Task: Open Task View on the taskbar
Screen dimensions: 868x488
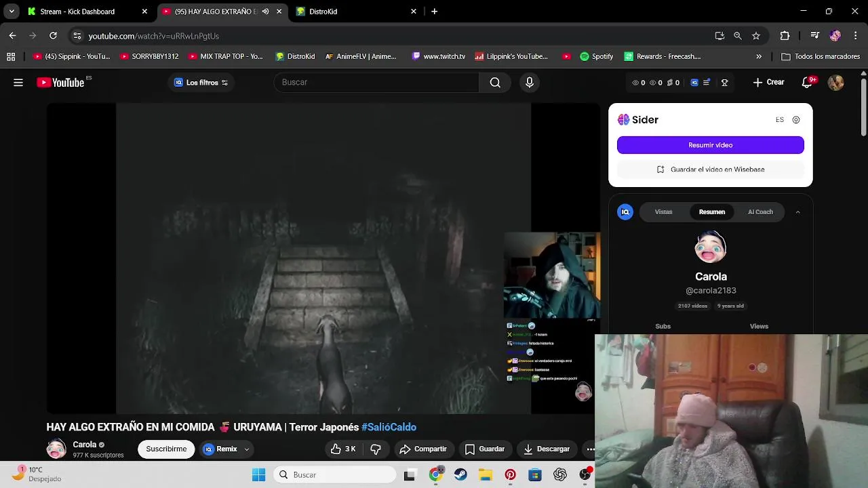Action: pyautogui.click(x=410, y=475)
